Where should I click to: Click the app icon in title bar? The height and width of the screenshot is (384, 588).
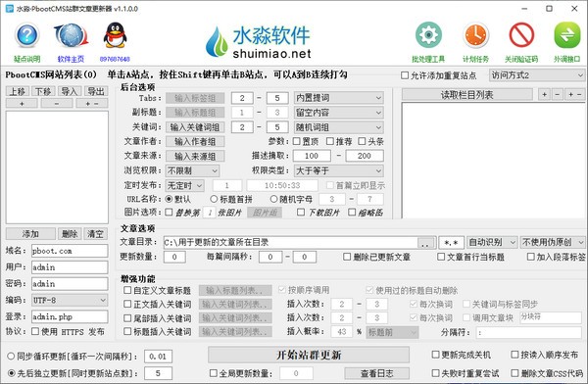click(9, 8)
